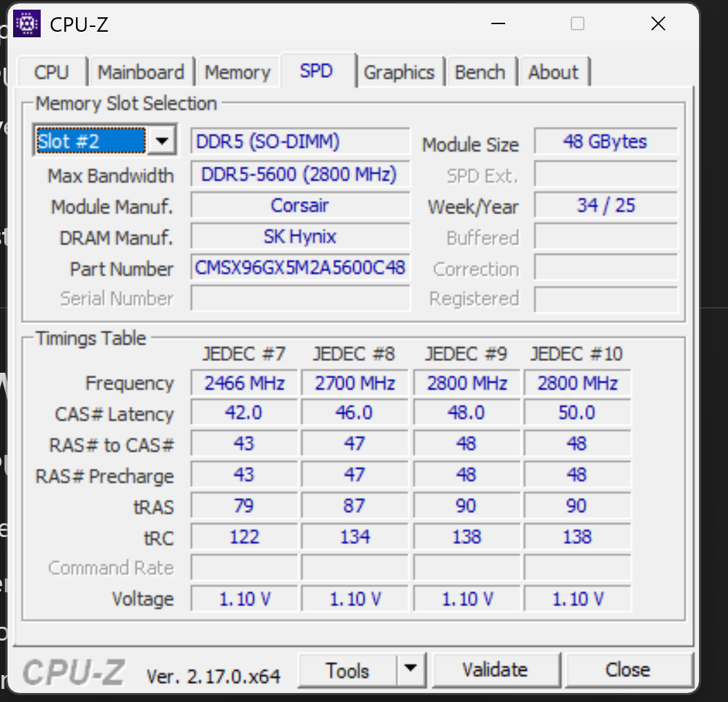
Task: Click the Voltage row label
Action: pyautogui.click(x=143, y=599)
